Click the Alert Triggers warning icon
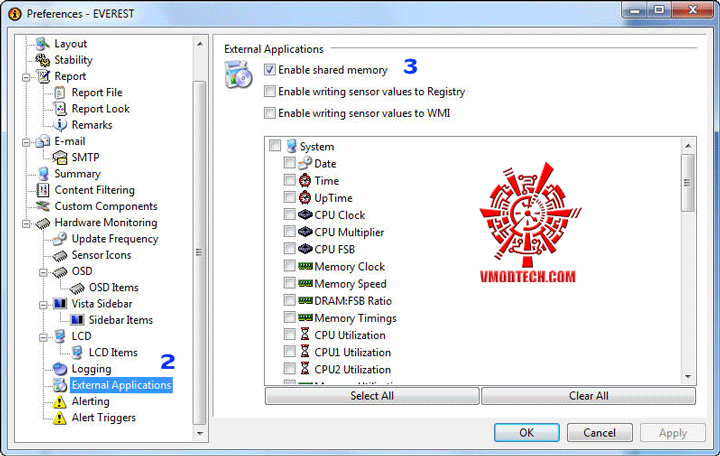This screenshot has width=720, height=456. pyautogui.click(x=59, y=418)
